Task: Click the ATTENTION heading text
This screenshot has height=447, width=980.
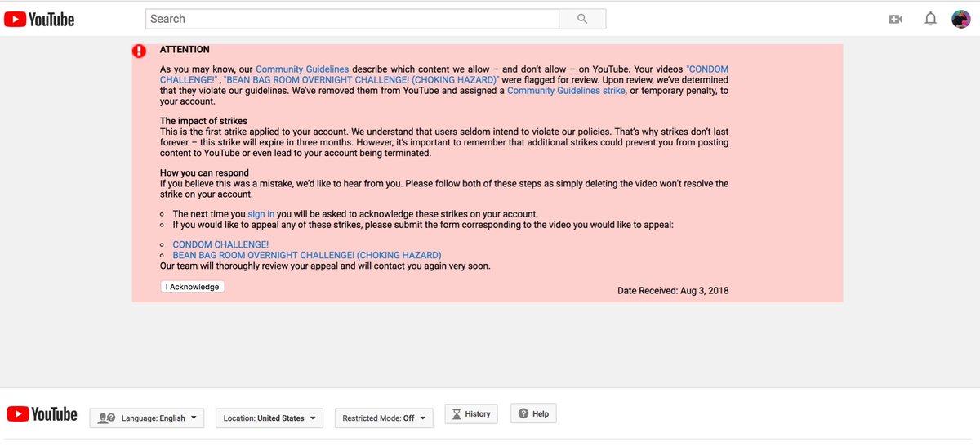Action: click(x=185, y=50)
